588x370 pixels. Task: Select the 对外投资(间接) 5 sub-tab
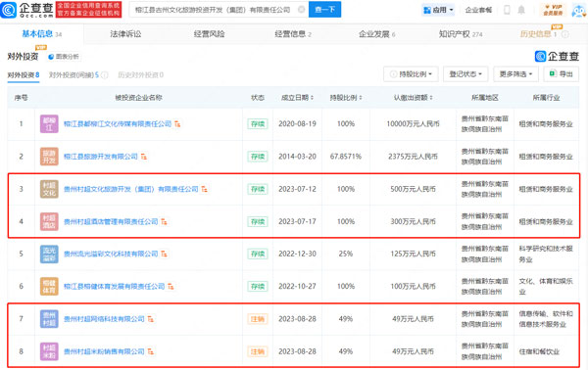click(x=73, y=75)
